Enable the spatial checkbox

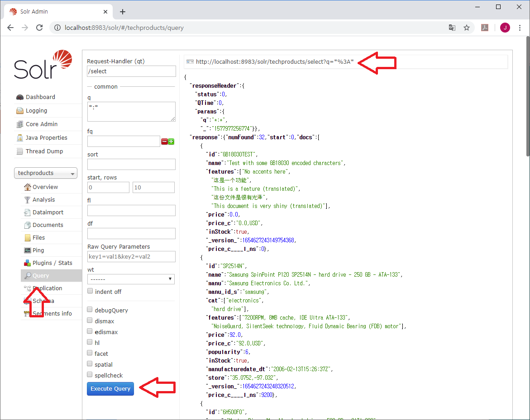pos(90,363)
